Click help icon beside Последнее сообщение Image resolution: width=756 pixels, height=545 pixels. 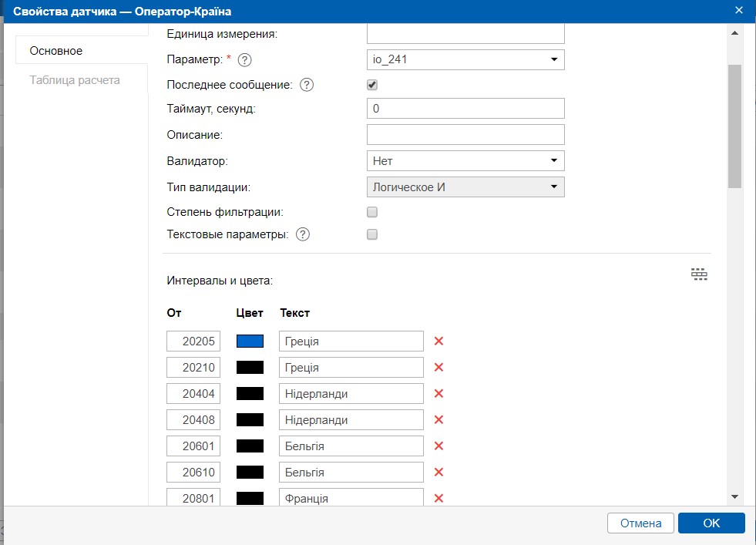[x=306, y=85]
